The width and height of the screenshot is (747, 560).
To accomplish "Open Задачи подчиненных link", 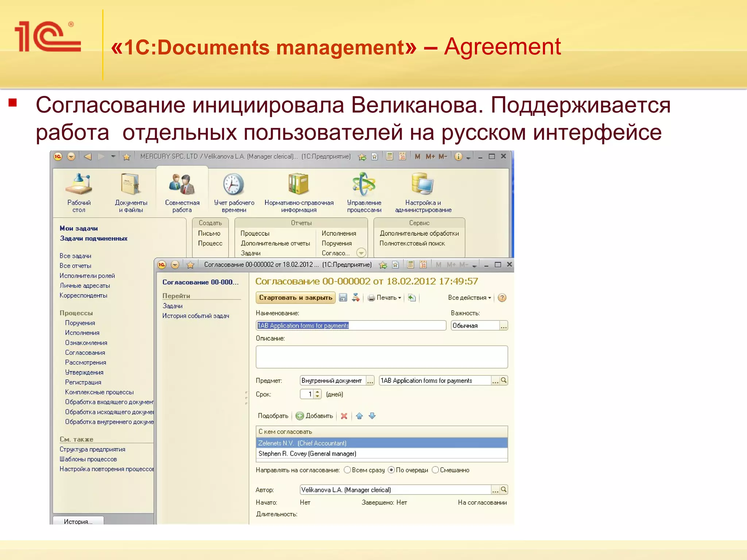I will [94, 238].
